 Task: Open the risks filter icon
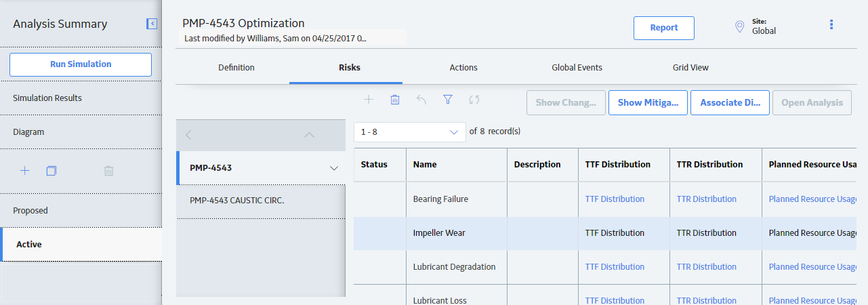[x=448, y=100]
